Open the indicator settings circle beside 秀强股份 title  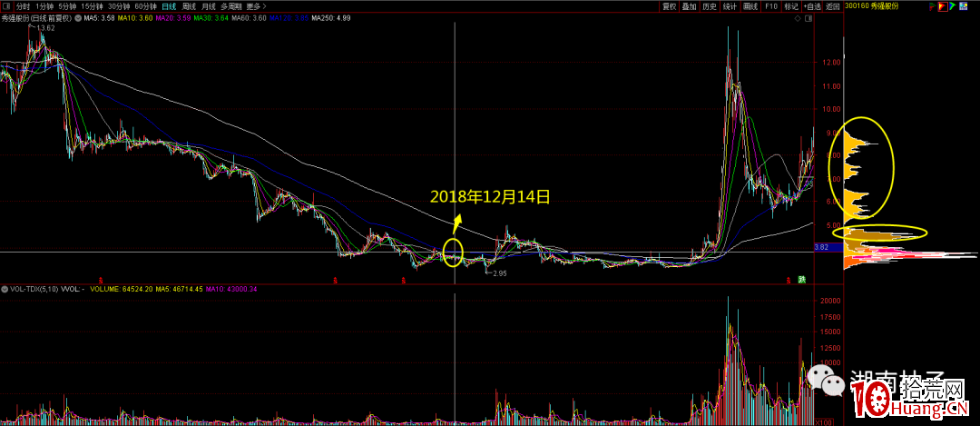tap(77, 18)
